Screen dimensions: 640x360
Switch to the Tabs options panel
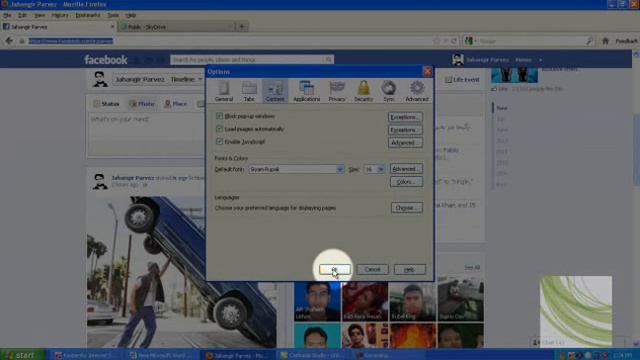[249, 91]
